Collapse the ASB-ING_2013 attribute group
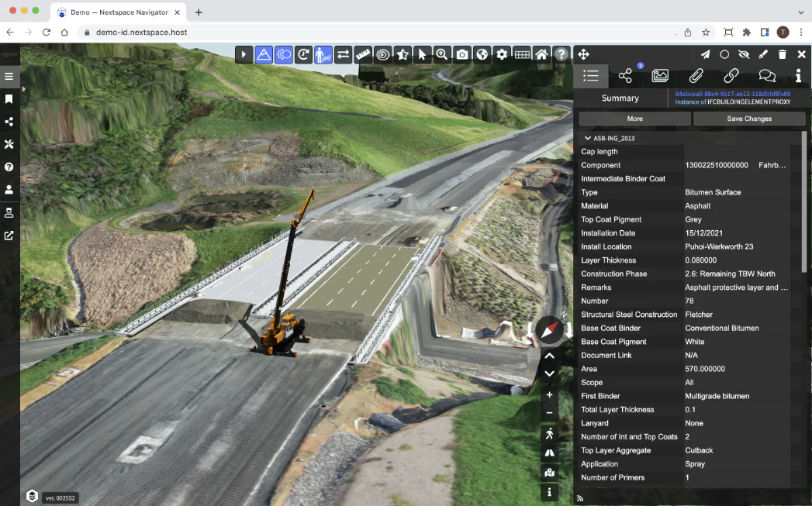The height and width of the screenshot is (506, 812). point(588,139)
